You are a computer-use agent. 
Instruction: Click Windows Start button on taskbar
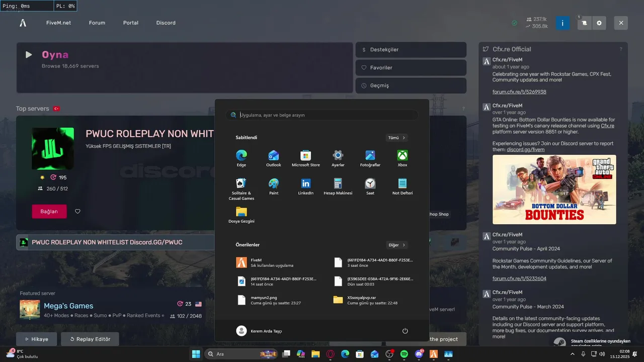point(196,354)
